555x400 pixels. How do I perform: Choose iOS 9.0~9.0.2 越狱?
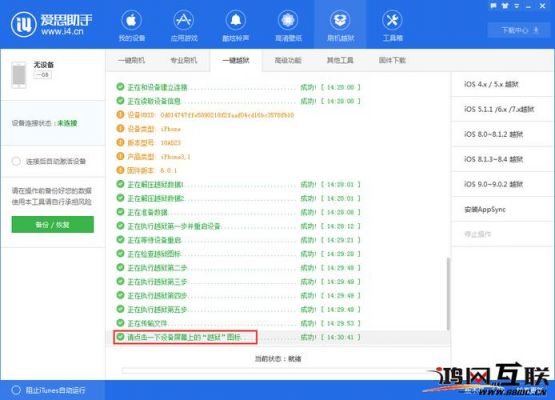[x=503, y=184]
